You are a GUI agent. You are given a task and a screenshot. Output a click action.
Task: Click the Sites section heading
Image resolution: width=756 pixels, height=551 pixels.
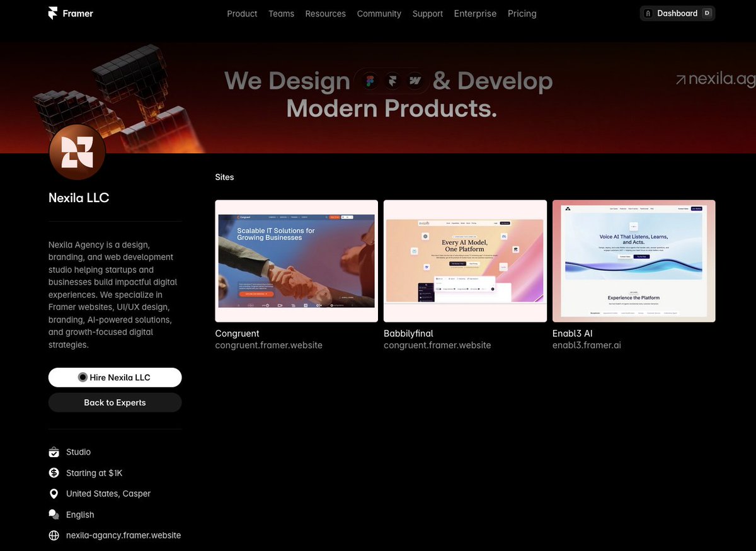[x=224, y=177]
